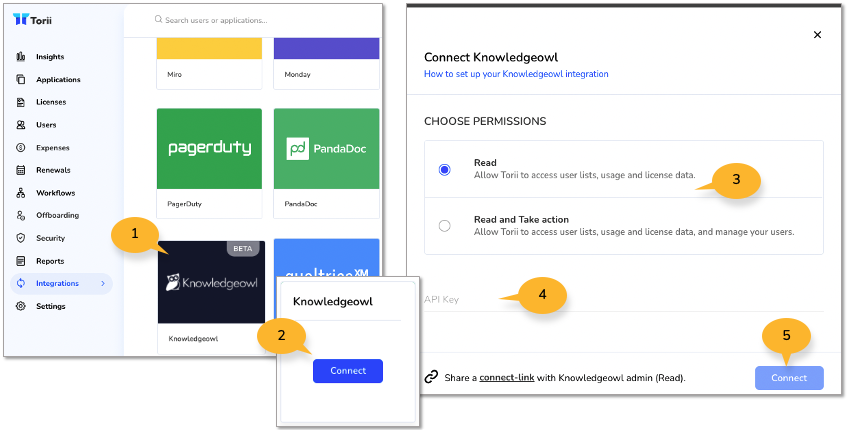This screenshot has height=430, width=847.
Task: Click the Offboarding person icon
Action: pyautogui.click(x=21, y=216)
